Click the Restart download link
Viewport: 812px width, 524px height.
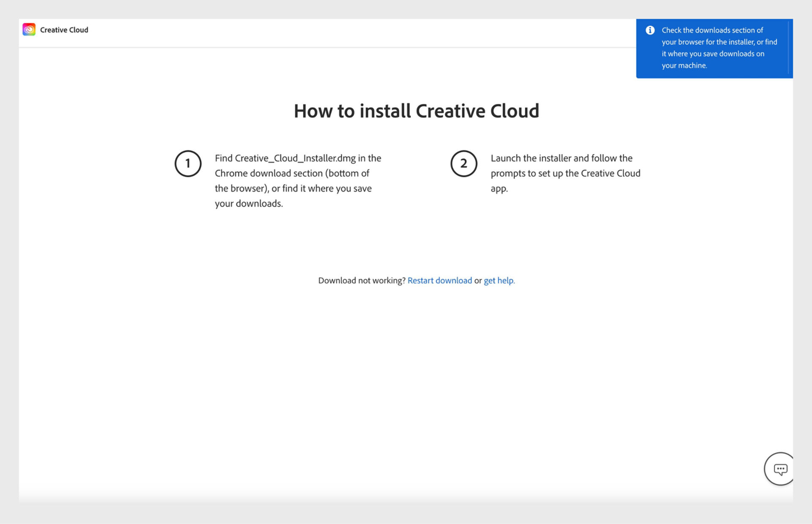click(x=439, y=281)
